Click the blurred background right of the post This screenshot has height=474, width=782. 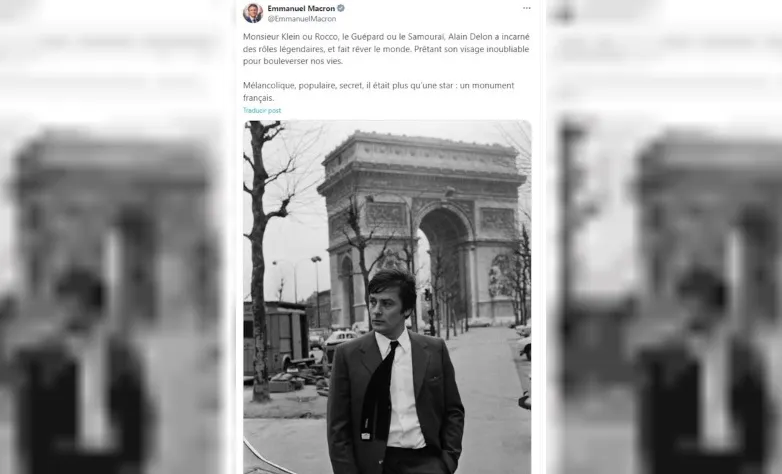point(664,237)
